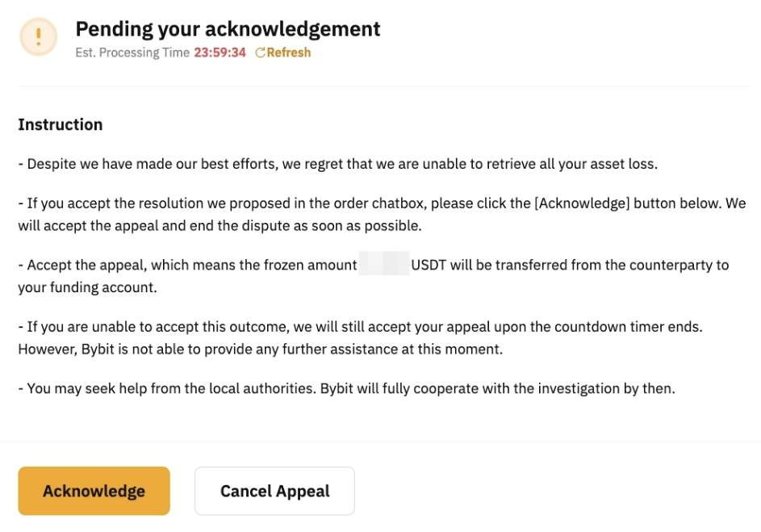Click the "Pending your acknowledgement" heading
The width and height of the screenshot is (761, 532).
point(228,29)
